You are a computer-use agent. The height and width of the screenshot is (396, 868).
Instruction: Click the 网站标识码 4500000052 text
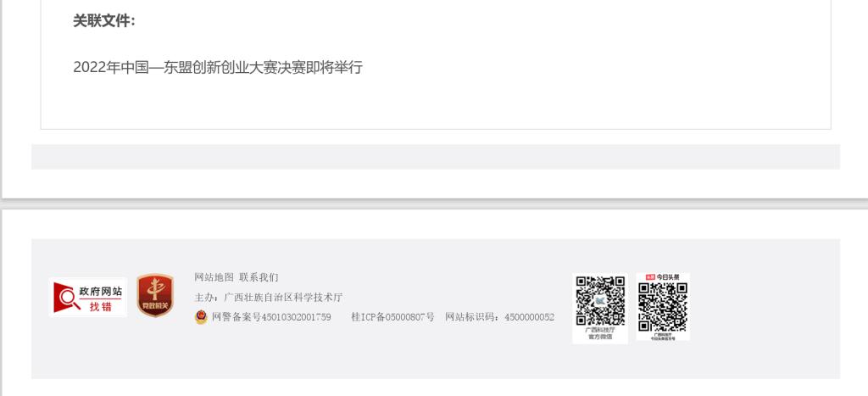500,317
